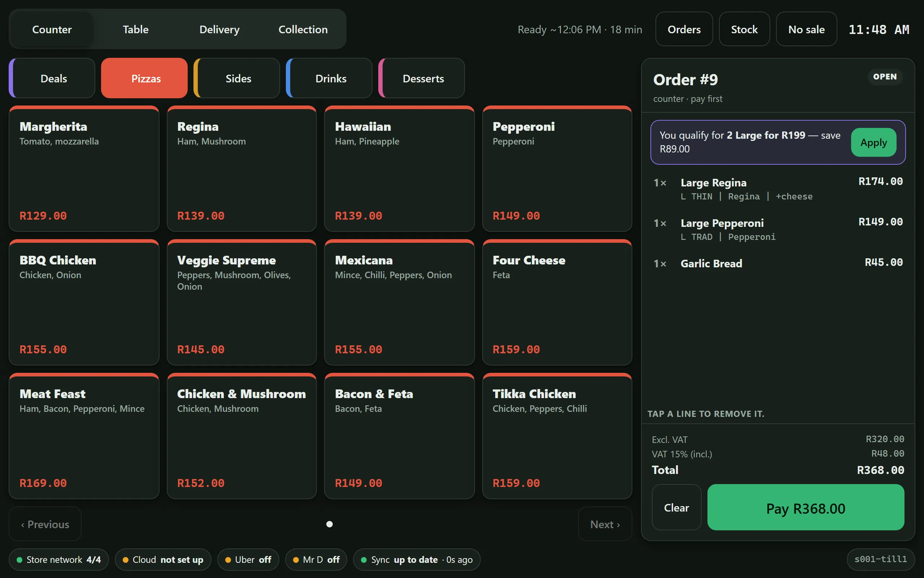The width and height of the screenshot is (924, 578).
Task: Remove the Large Pepperoni order line
Action: point(778,229)
